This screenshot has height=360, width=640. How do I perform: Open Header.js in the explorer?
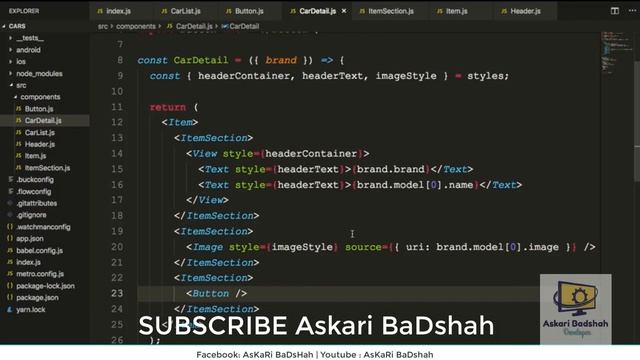click(x=40, y=144)
